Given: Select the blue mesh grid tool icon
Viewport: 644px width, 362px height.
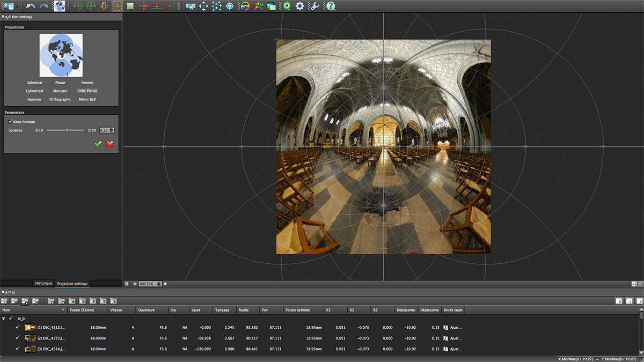Looking at the screenshot, I should tap(216, 6).
